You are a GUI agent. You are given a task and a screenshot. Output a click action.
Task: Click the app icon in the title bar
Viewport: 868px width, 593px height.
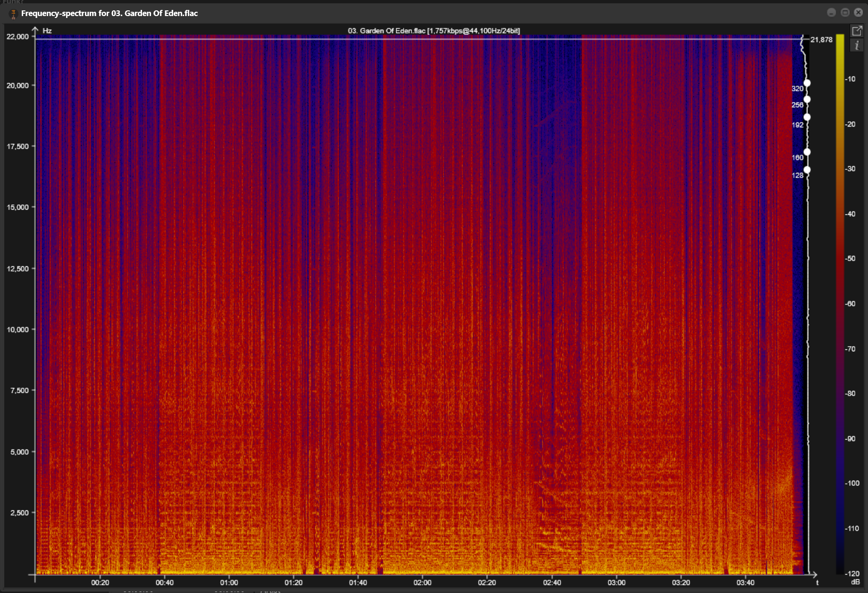(x=13, y=14)
